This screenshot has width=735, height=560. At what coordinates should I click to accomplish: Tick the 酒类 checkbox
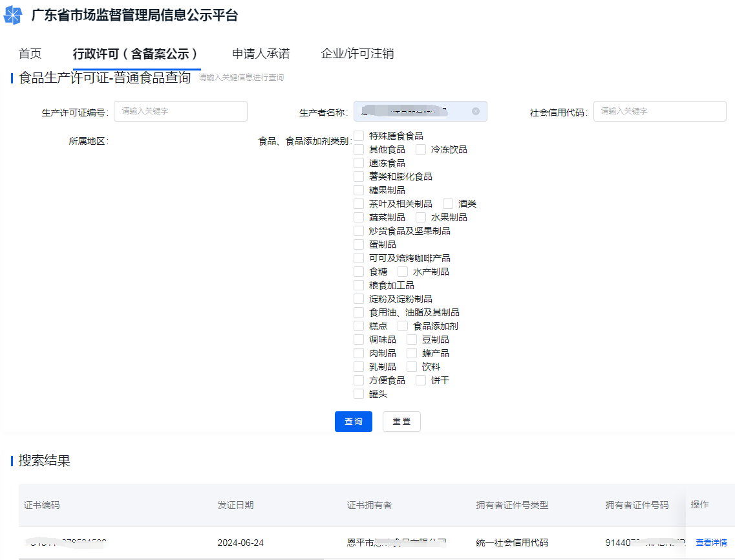pyautogui.click(x=448, y=204)
